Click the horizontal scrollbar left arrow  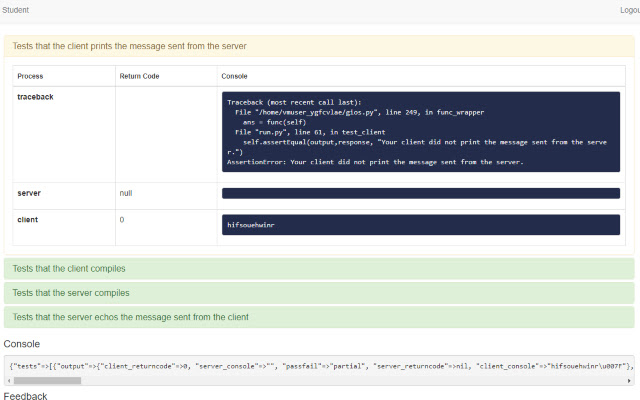coord(8,381)
